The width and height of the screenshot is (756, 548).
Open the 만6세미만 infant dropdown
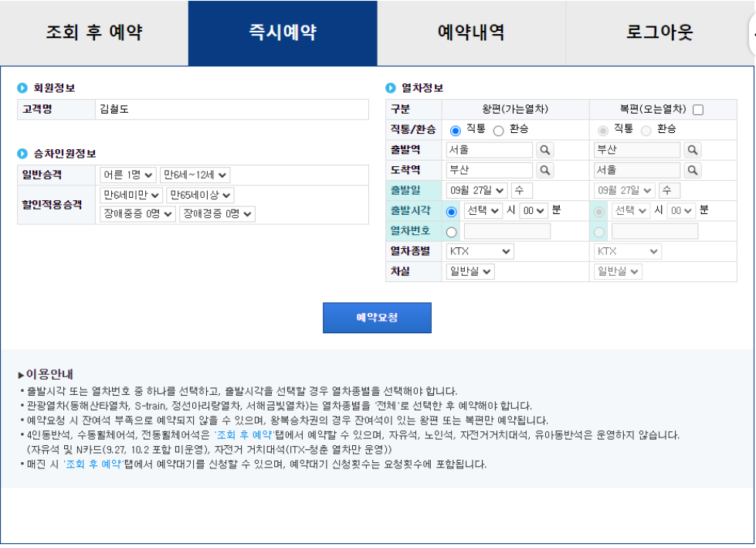[131, 195]
